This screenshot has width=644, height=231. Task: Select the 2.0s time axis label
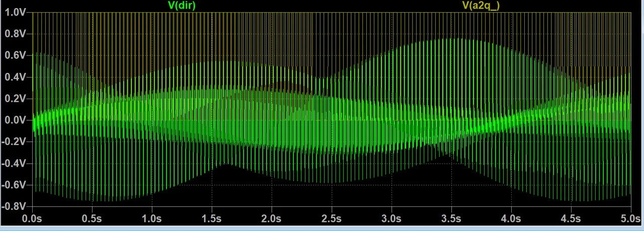pyautogui.click(x=272, y=219)
